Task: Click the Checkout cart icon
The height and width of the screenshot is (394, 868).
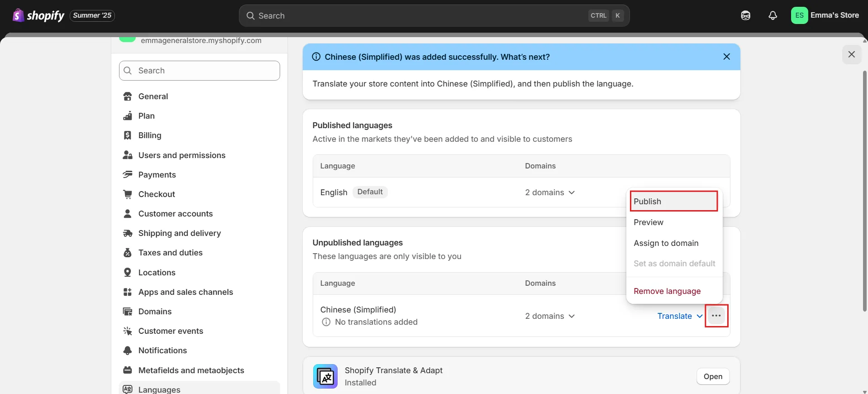Action: 128,194
